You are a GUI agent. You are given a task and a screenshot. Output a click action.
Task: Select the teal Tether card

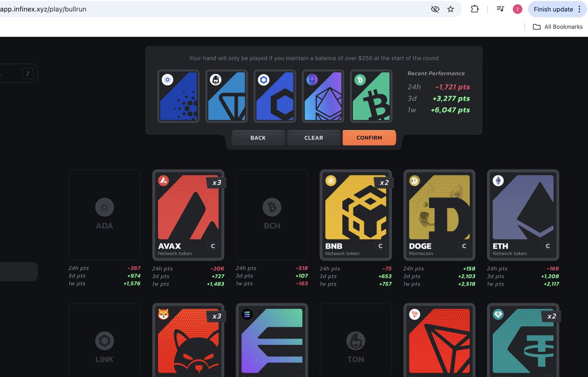coord(523,340)
